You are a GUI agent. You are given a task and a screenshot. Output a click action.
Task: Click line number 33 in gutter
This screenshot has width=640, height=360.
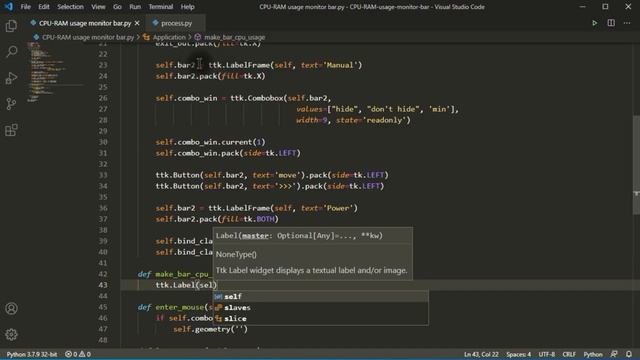point(103,175)
